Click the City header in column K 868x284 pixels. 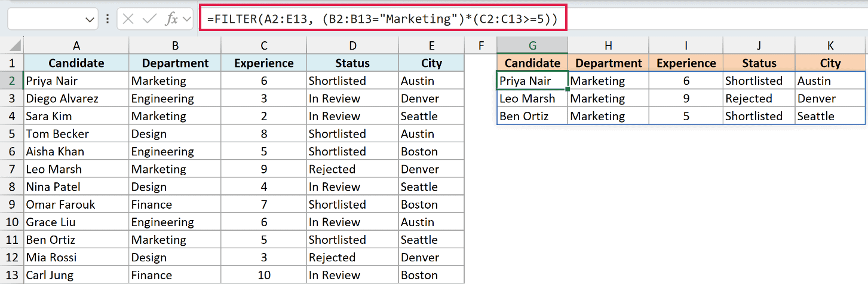[x=830, y=63]
